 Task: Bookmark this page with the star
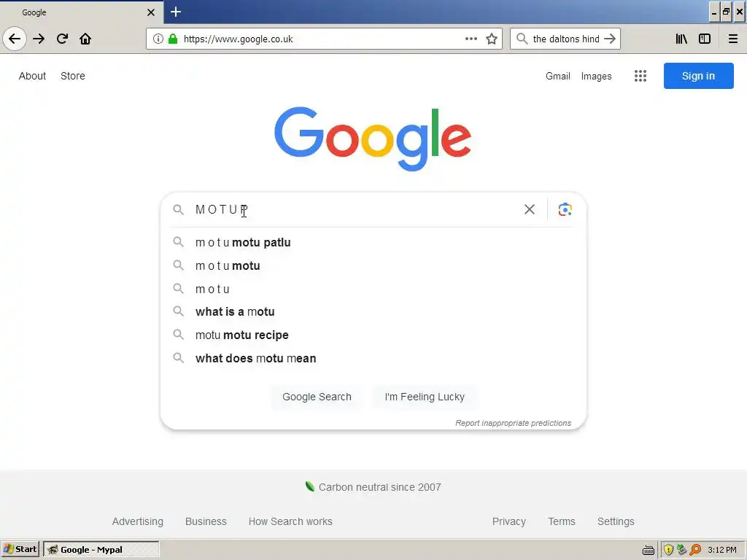[x=492, y=39]
